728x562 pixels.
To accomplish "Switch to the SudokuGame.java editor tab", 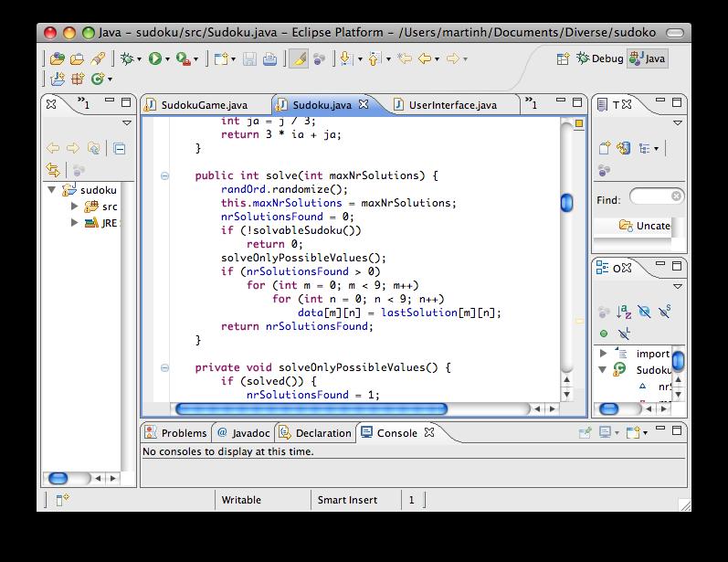I will click(x=205, y=105).
